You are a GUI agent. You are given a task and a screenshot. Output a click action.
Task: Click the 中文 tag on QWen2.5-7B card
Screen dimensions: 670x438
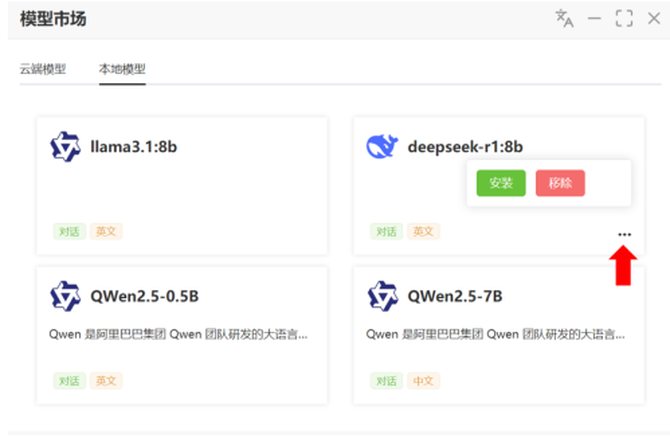423,381
